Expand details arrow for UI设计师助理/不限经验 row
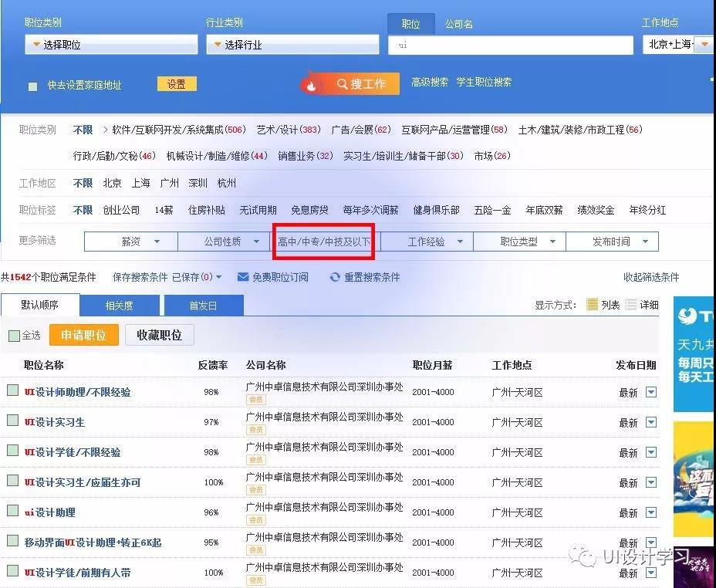716x588 pixels. tap(651, 392)
